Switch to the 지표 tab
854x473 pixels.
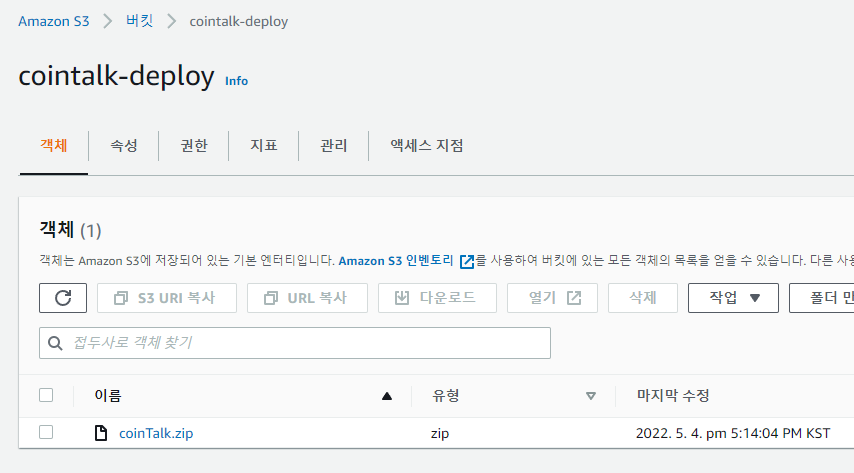(x=264, y=145)
